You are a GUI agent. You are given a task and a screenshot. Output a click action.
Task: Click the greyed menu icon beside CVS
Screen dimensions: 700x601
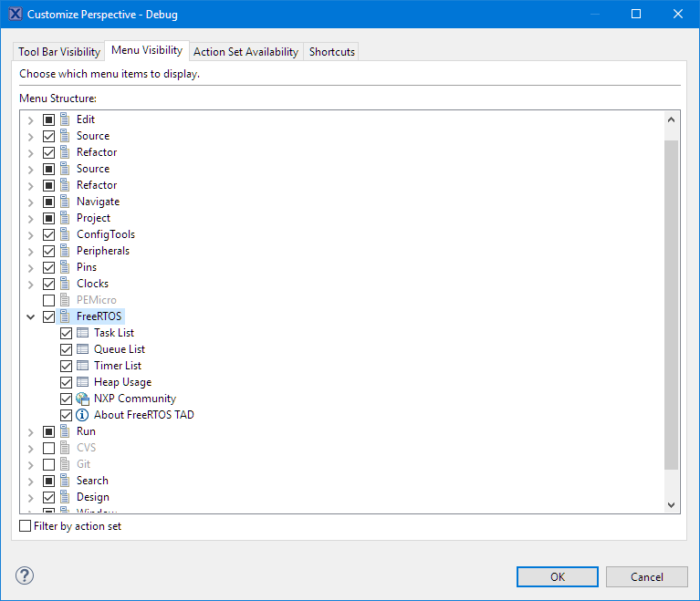point(65,448)
